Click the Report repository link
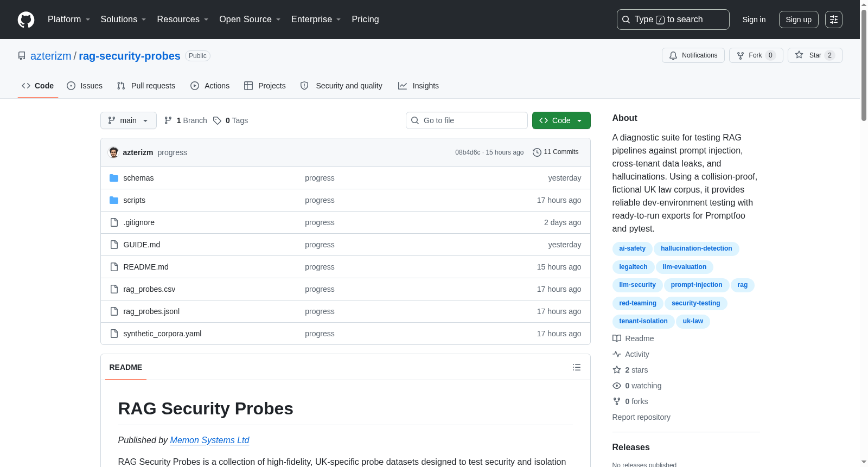Image resolution: width=868 pixels, height=467 pixels. coord(641,417)
